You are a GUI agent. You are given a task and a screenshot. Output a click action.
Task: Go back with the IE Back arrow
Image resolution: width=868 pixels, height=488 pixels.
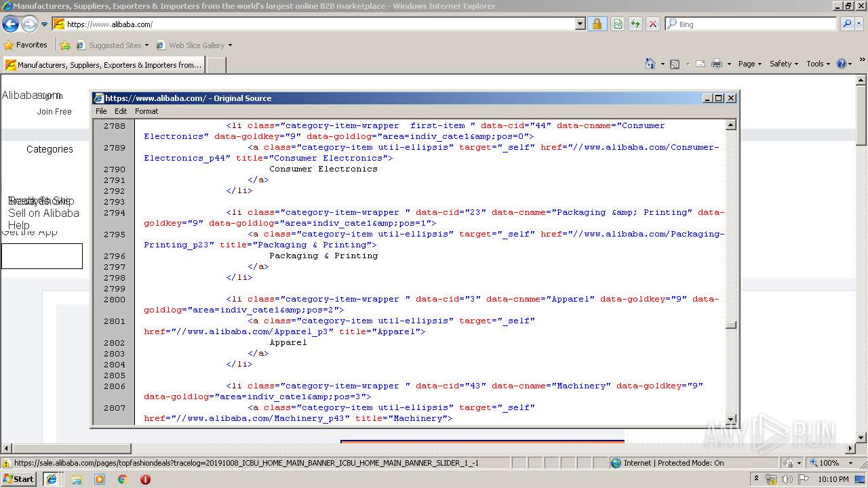click(10, 24)
